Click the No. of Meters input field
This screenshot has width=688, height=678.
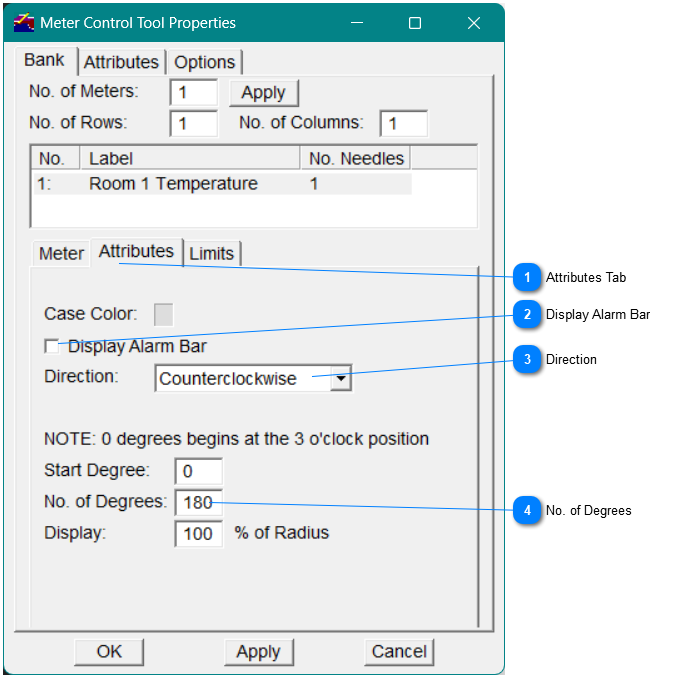point(194,93)
